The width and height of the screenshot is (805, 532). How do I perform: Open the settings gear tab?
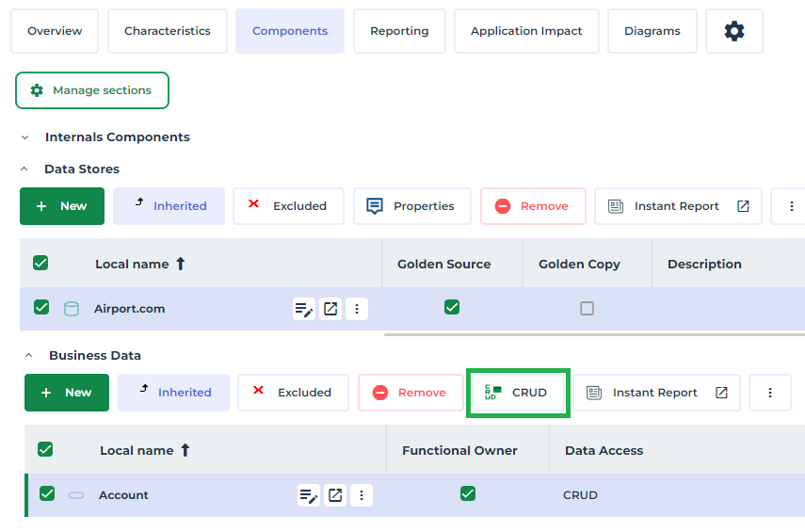pos(733,31)
